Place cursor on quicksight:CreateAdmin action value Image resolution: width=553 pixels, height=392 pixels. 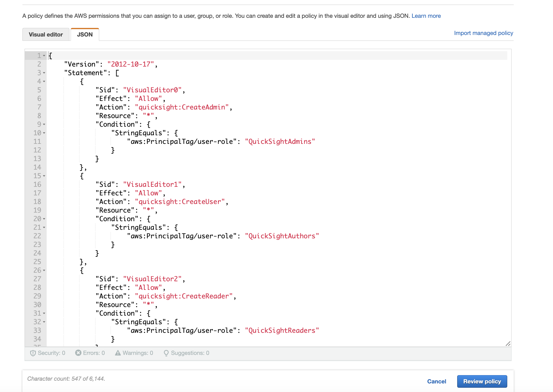pos(182,107)
